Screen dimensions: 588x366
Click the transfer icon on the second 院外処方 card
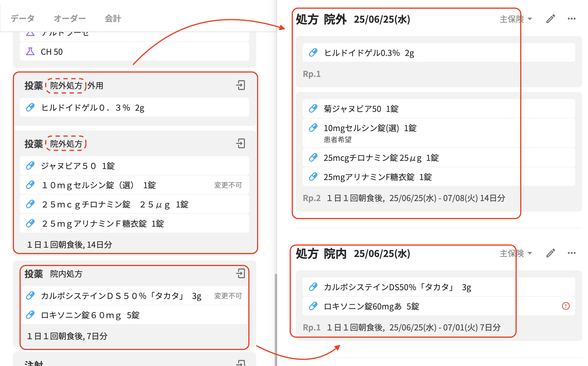pos(240,143)
